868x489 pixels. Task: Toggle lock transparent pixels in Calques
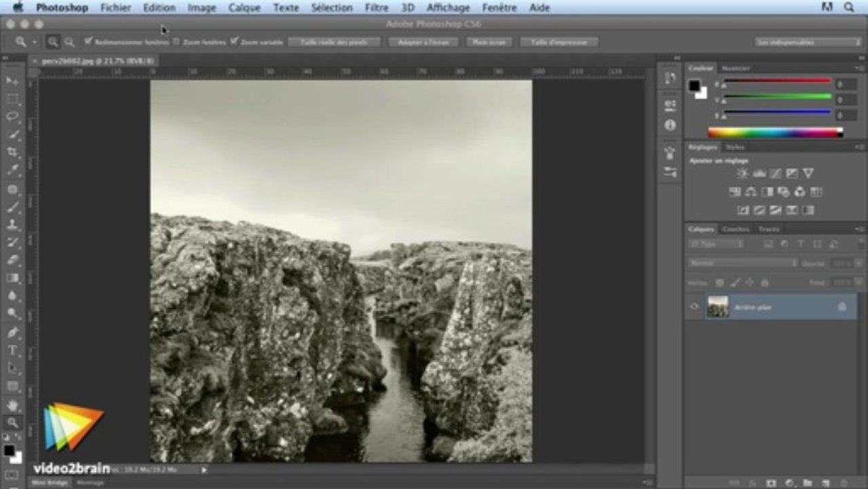point(719,283)
